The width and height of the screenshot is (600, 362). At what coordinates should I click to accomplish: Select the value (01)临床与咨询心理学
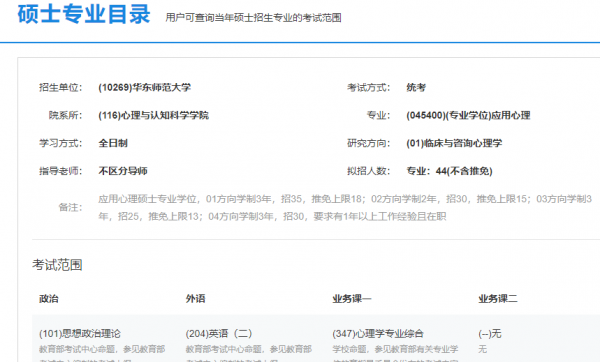(454, 143)
